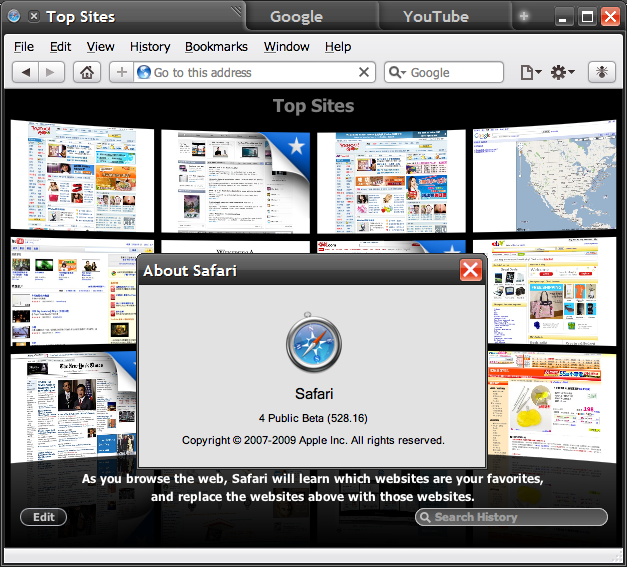Maximize the Safari window
The width and height of the screenshot is (627, 567).
point(587,17)
